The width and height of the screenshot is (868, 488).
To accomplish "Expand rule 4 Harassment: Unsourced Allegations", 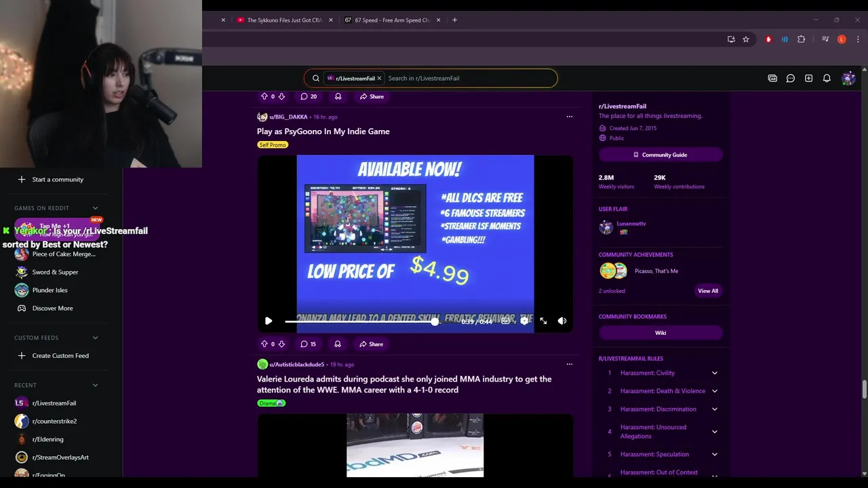I will point(715,432).
